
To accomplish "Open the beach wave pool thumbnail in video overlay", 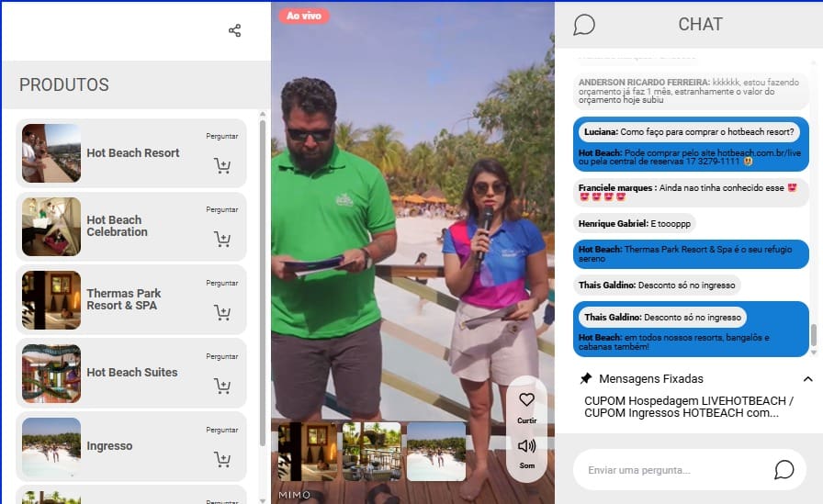I will click(436, 452).
